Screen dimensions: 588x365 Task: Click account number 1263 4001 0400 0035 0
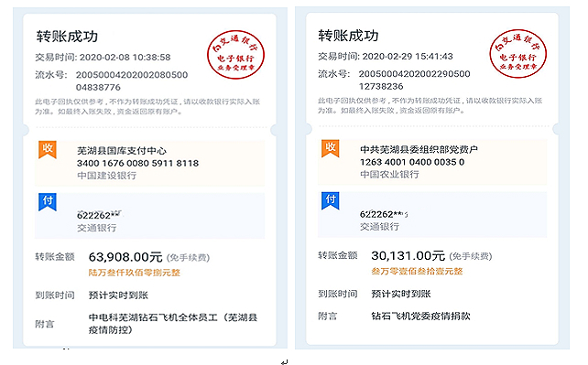[412, 162]
